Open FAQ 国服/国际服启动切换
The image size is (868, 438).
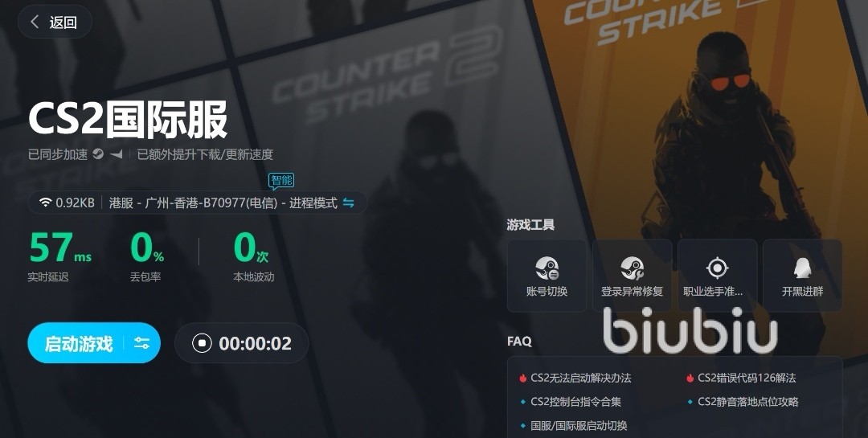click(x=579, y=425)
